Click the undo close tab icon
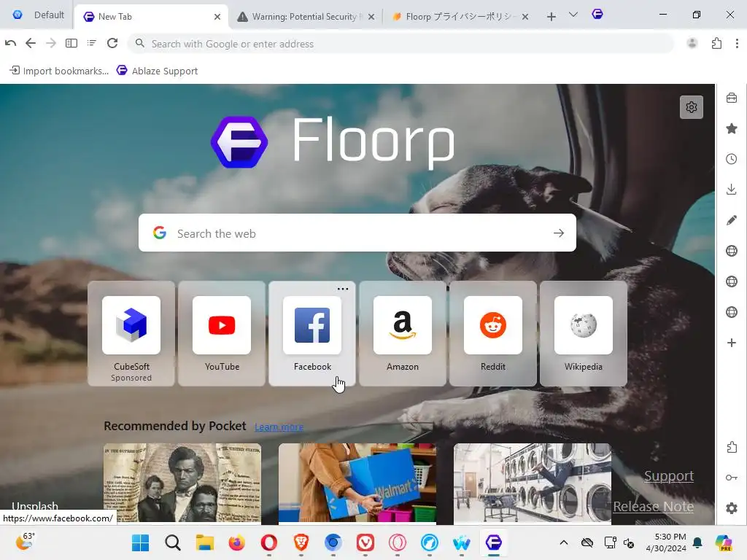Screen dimensions: 747x560 coord(10,43)
